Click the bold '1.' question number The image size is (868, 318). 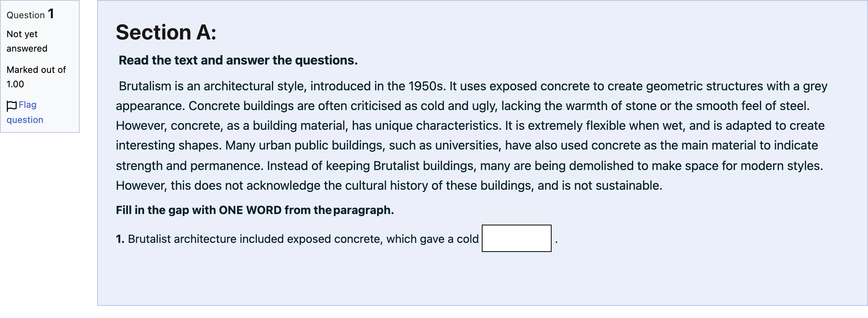coord(120,239)
